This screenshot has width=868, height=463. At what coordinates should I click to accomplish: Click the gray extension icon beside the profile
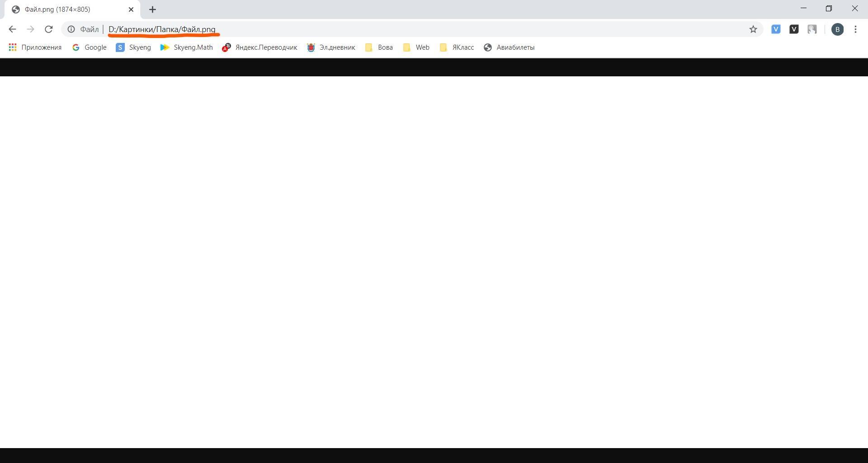point(812,29)
